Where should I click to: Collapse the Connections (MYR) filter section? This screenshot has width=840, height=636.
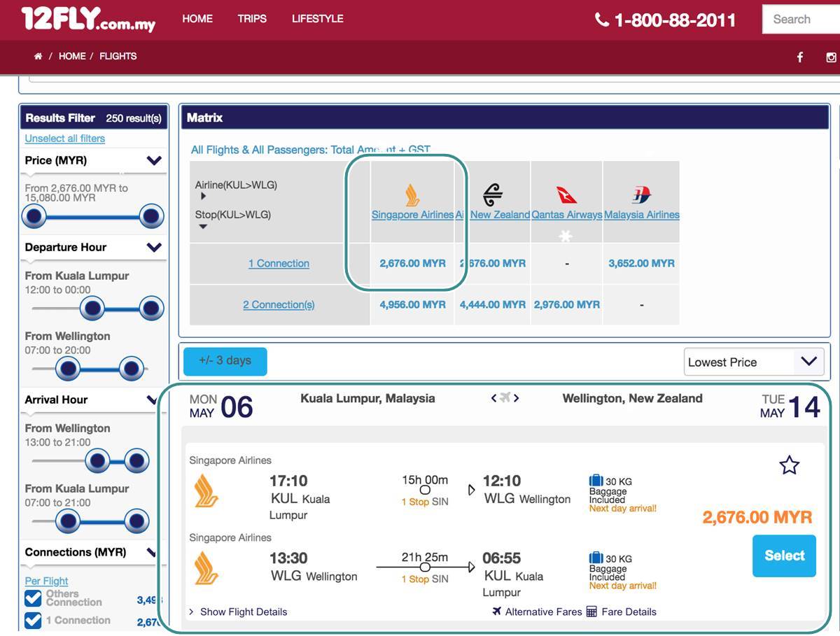[152, 552]
